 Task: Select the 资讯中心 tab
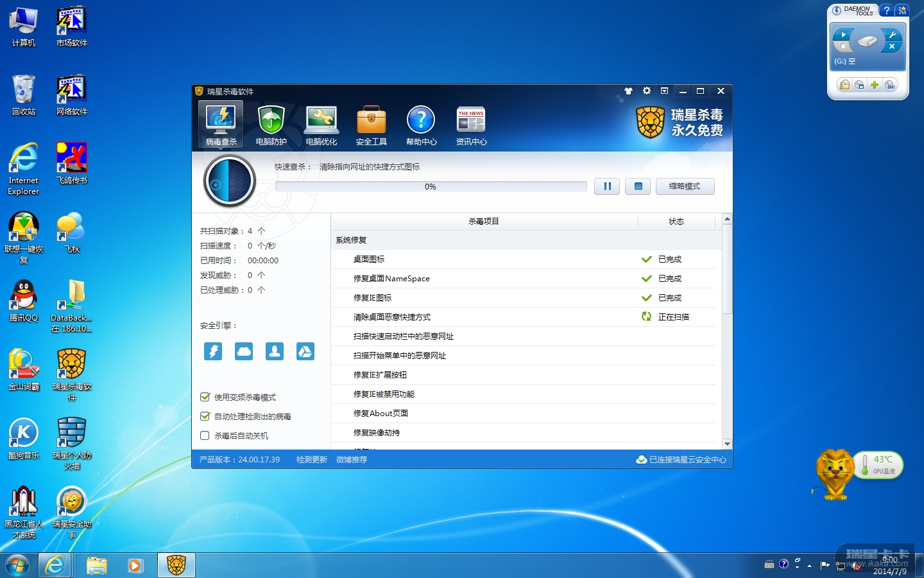(x=472, y=125)
